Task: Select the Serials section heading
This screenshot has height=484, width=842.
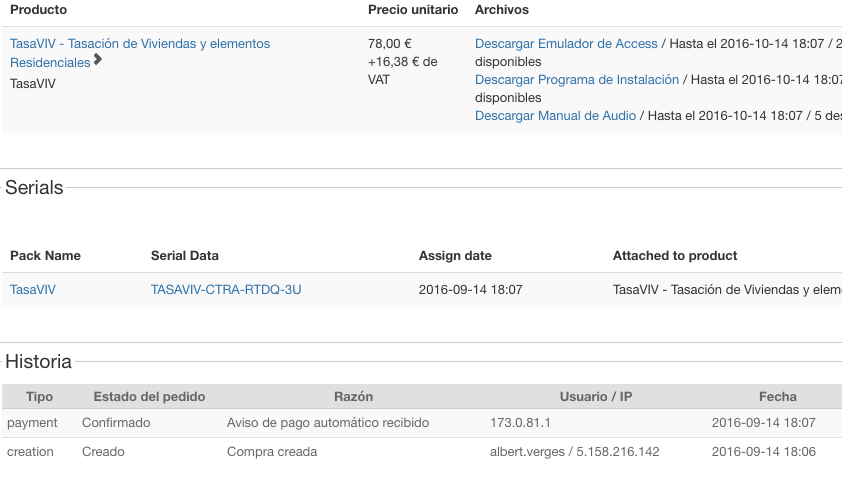Action: coord(34,187)
